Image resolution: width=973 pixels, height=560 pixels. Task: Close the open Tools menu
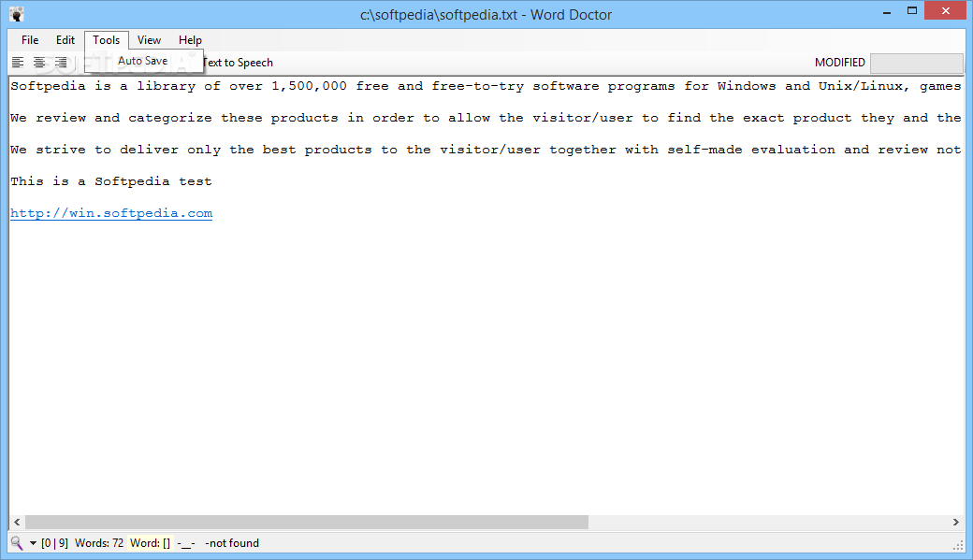(106, 39)
